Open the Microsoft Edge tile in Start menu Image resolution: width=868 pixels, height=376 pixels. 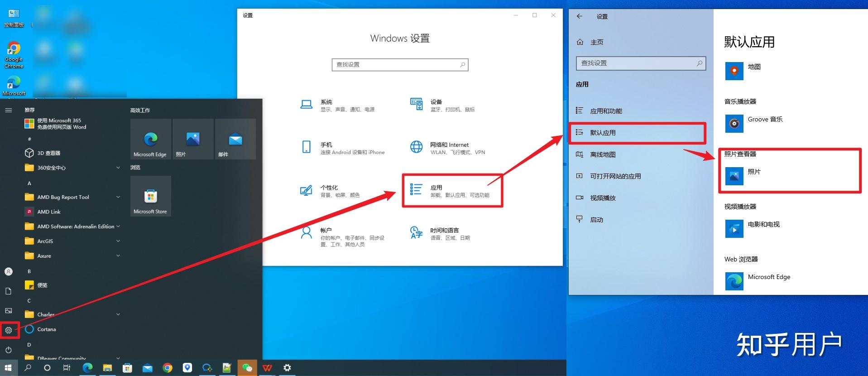coord(150,139)
